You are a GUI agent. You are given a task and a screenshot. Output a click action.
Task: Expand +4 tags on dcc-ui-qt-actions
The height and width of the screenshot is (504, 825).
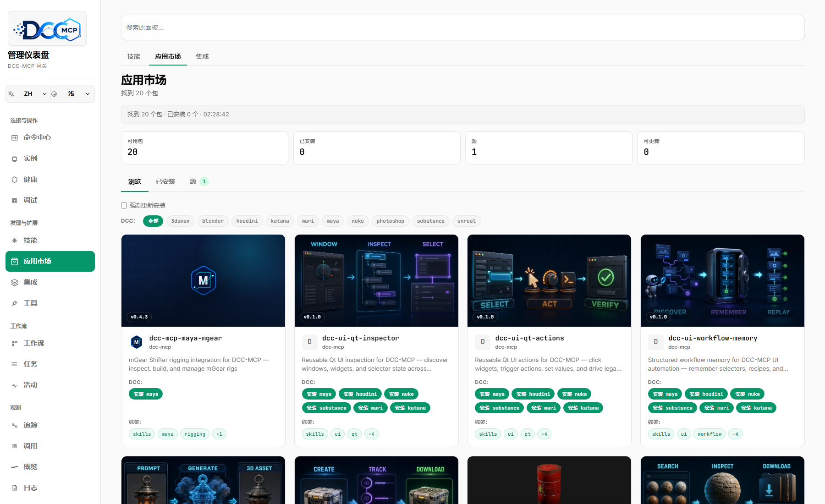[544, 434]
